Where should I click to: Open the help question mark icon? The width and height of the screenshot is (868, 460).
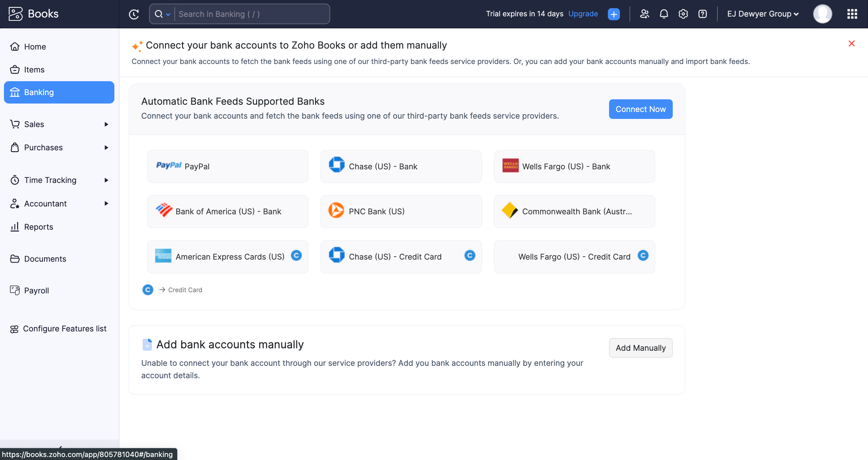coord(702,14)
